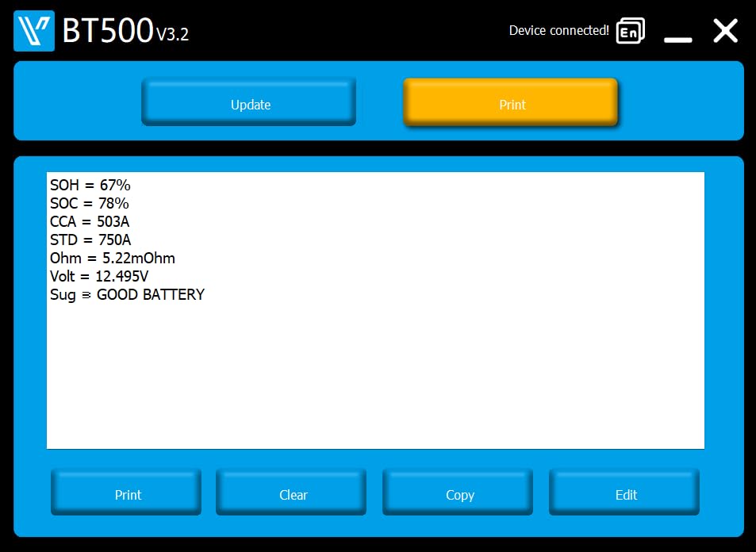Click the STD = 750A line

tap(90, 240)
